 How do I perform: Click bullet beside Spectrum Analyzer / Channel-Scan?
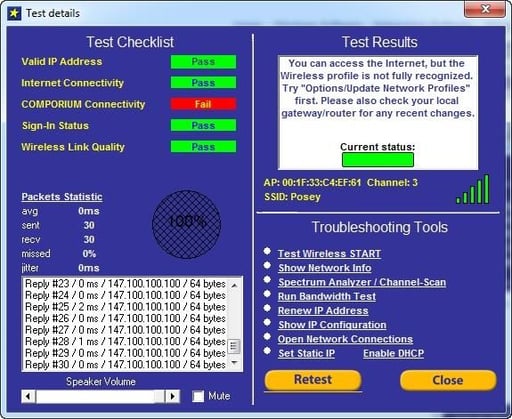[x=267, y=279]
